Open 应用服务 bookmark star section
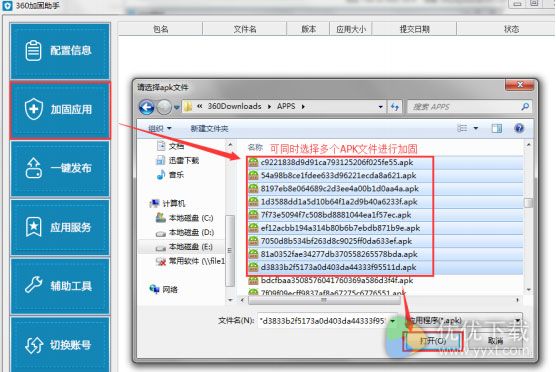The height and width of the screenshot is (372, 556). tap(60, 227)
